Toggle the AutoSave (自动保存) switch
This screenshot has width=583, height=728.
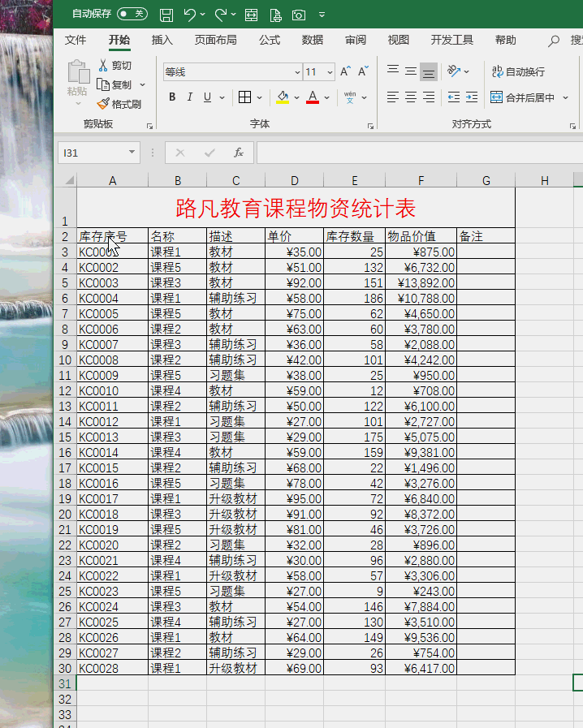coord(132,14)
